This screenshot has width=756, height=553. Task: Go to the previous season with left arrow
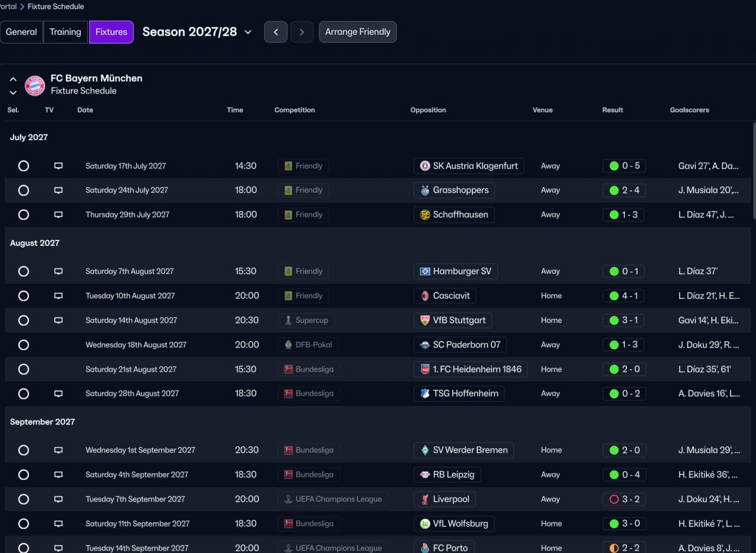(x=276, y=32)
